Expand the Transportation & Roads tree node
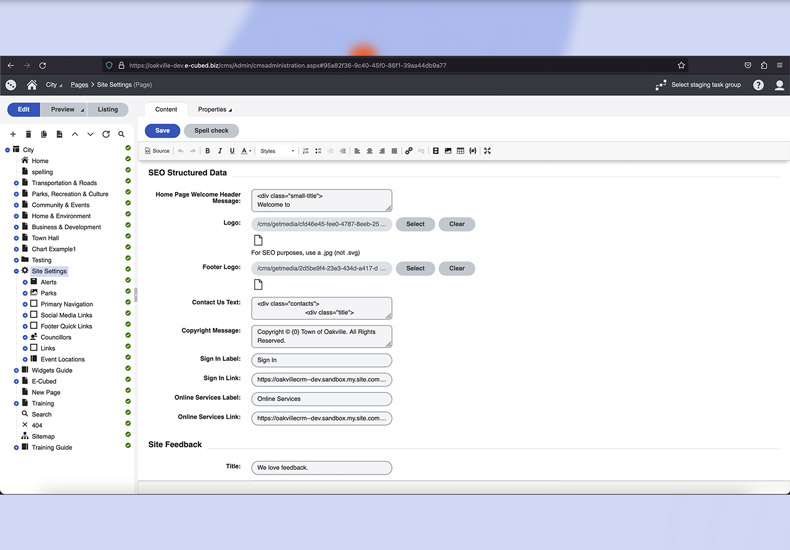This screenshot has width=790, height=550. coord(16,183)
